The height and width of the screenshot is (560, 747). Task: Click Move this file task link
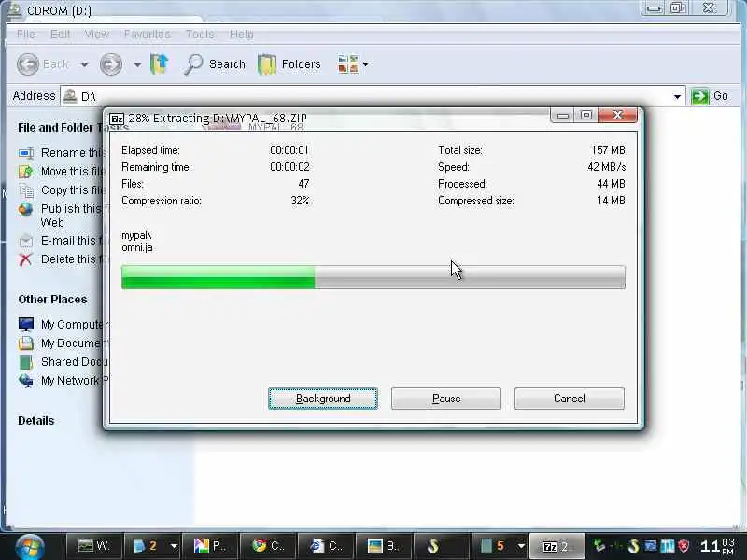click(73, 171)
